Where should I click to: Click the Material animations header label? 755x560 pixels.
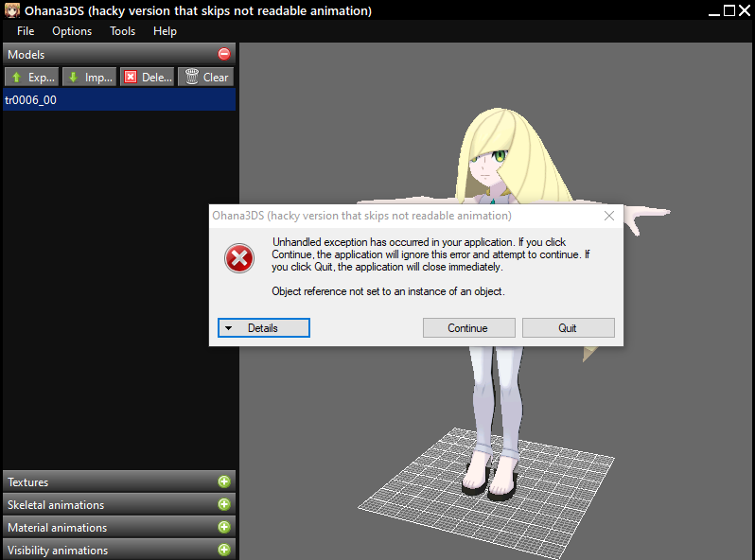pos(58,527)
